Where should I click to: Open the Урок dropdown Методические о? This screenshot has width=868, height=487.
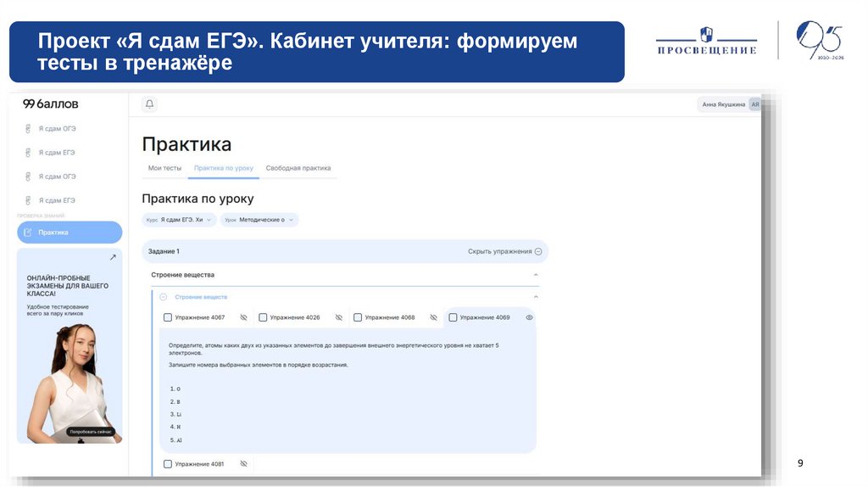coord(259,220)
